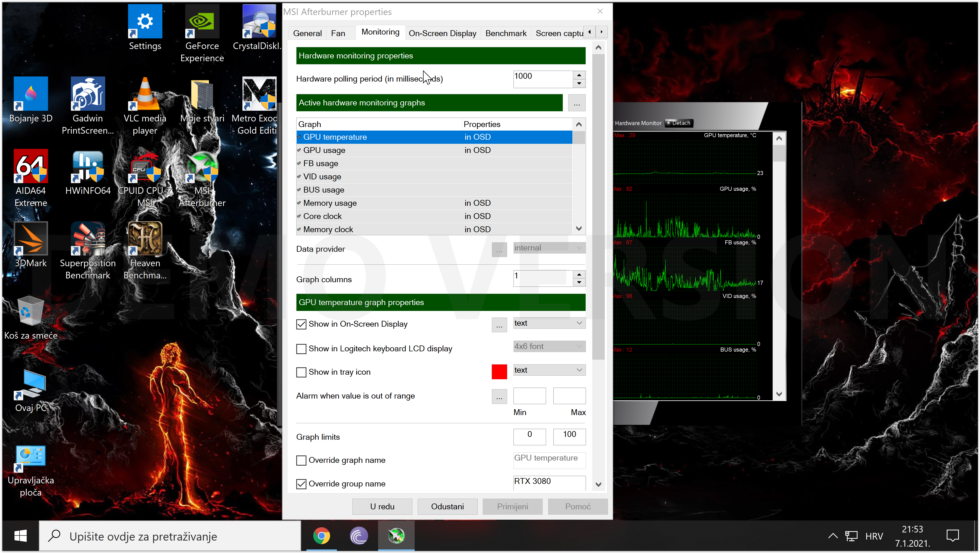Open On-Screen Display options ellipsis button
This screenshot has height=553, width=980.
(499, 325)
